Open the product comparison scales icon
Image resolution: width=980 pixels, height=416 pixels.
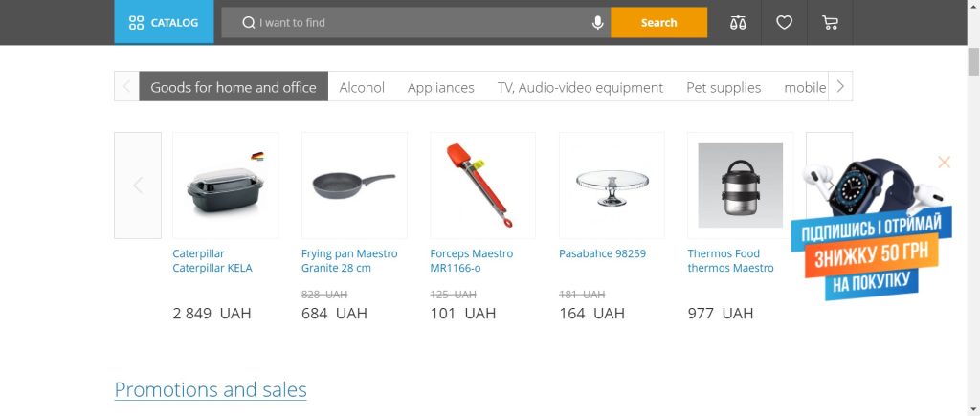click(737, 23)
